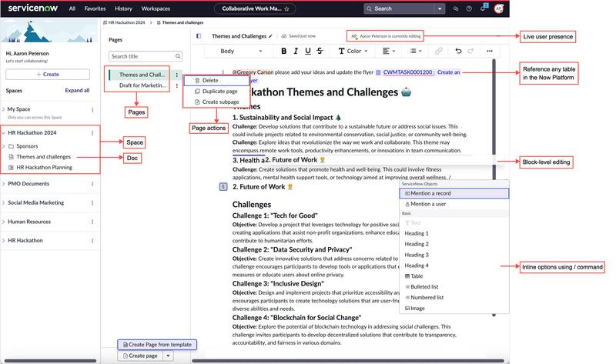Open the text alignment dropdown
The height and width of the screenshot is (364, 616).
(389, 51)
